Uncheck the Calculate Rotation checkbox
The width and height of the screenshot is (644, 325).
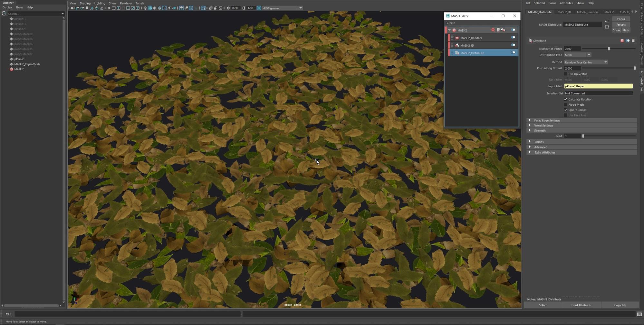[x=565, y=100]
